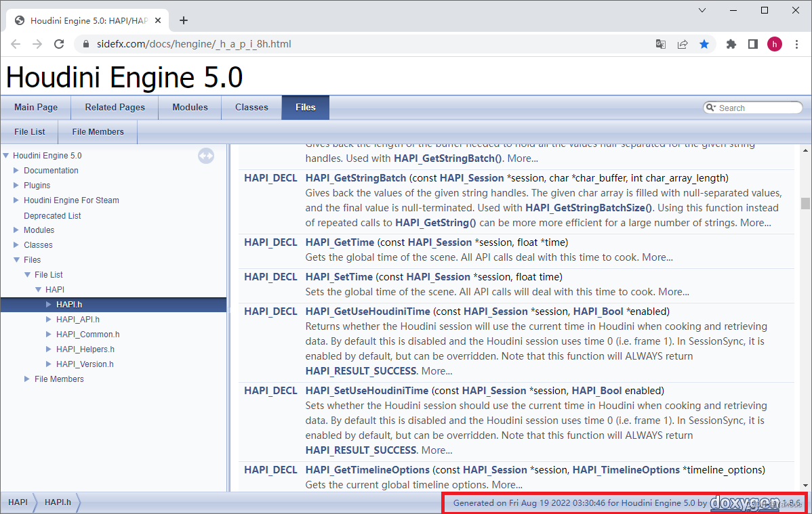Image resolution: width=812 pixels, height=514 pixels.
Task: Open the Main Page tab
Action: (36, 107)
